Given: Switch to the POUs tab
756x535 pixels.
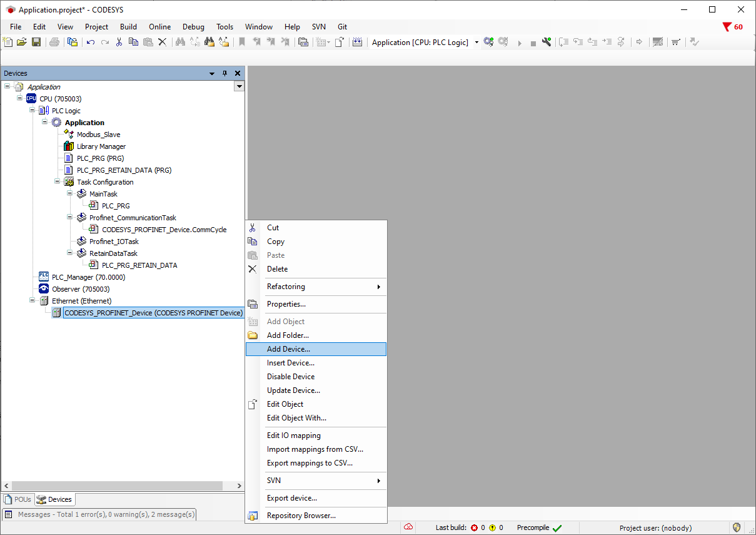Looking at the screenshot, I should [18, 499].
